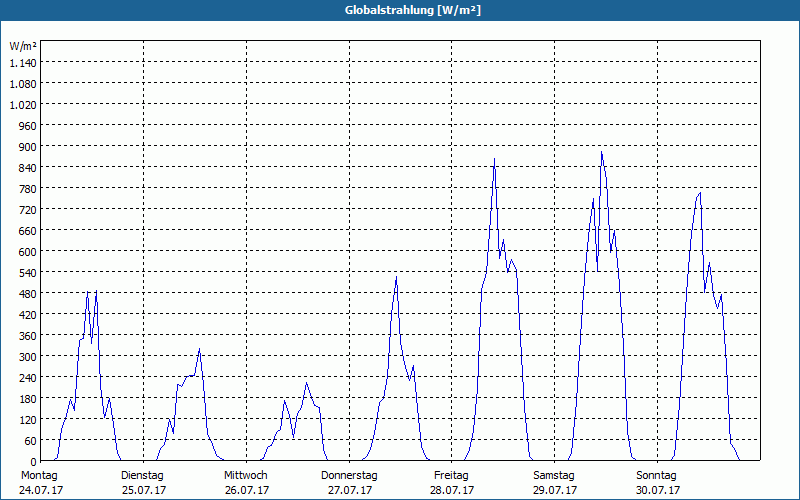Click the 120 y-axis value

tap(29, 420)
